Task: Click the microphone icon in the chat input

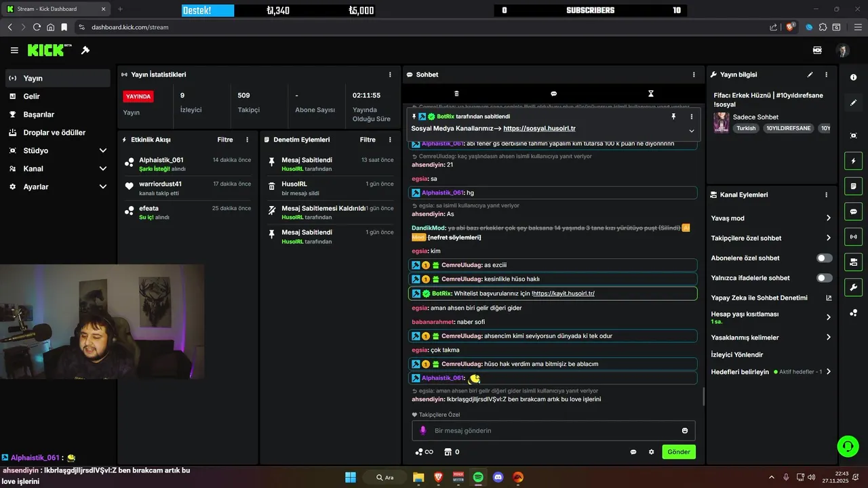Action: point(422,430)
